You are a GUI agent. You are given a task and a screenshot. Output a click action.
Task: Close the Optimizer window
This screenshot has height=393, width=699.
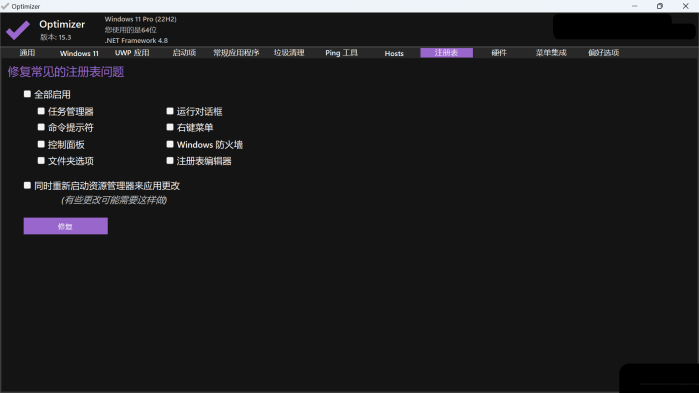(686, 6)
